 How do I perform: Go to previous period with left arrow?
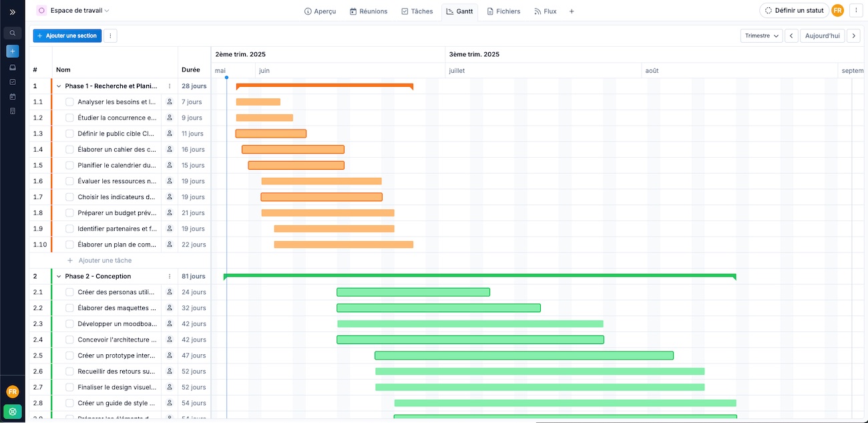(x=791, y=36)
